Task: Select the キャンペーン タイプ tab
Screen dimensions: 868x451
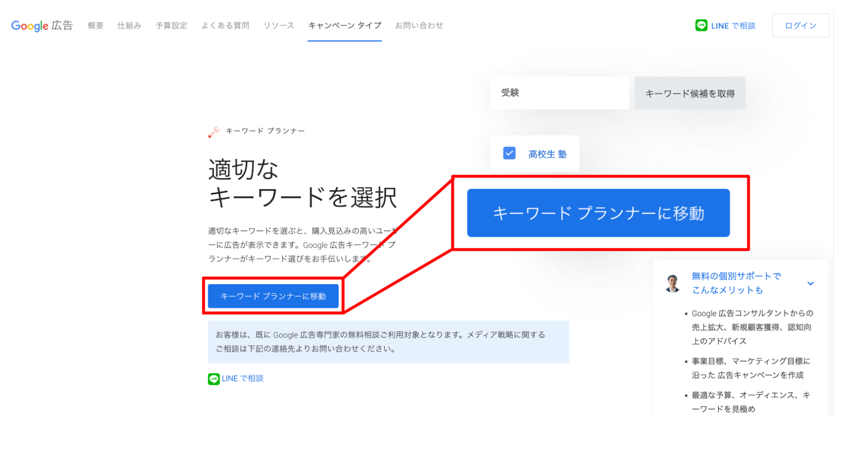Action: click(345, 26)
